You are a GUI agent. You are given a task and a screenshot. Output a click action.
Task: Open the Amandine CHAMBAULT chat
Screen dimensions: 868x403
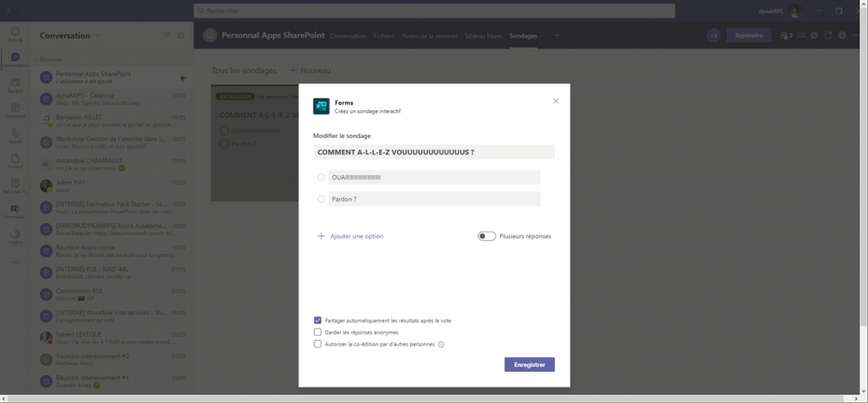click(113, 164)
